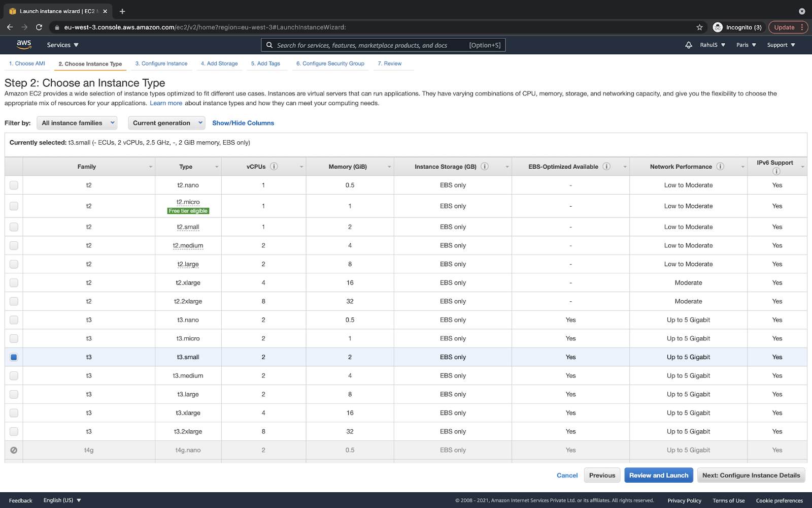This screenshot has height=508, width=812.
Task: Select the t2.small instance checkbox
Action: [x=14, y=227]
